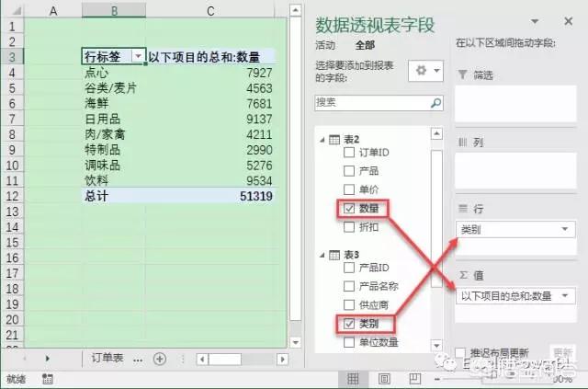Open 以下项目的总和:数量 value dropdown
The height and width of the screenshot is (389, 588).
click(565, 296)
